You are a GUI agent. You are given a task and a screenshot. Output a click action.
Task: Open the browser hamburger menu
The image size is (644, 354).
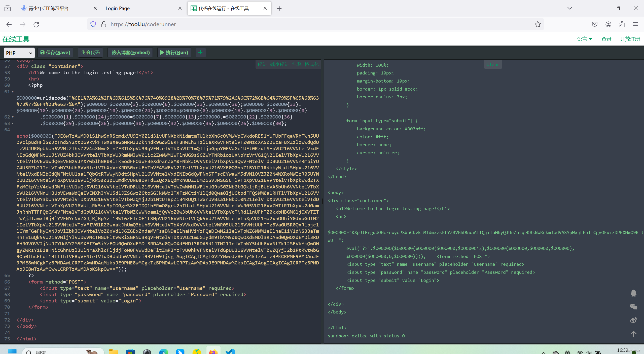click(636, 24)
